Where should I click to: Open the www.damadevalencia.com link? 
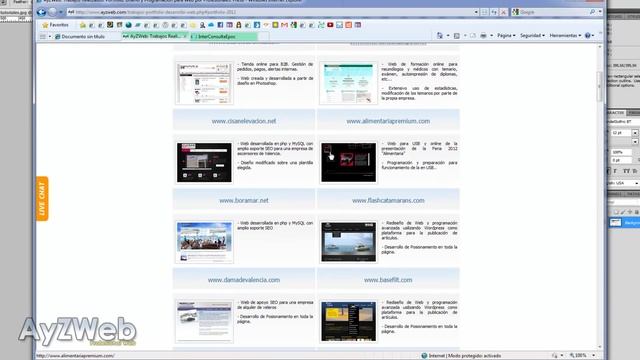[244, 280]
